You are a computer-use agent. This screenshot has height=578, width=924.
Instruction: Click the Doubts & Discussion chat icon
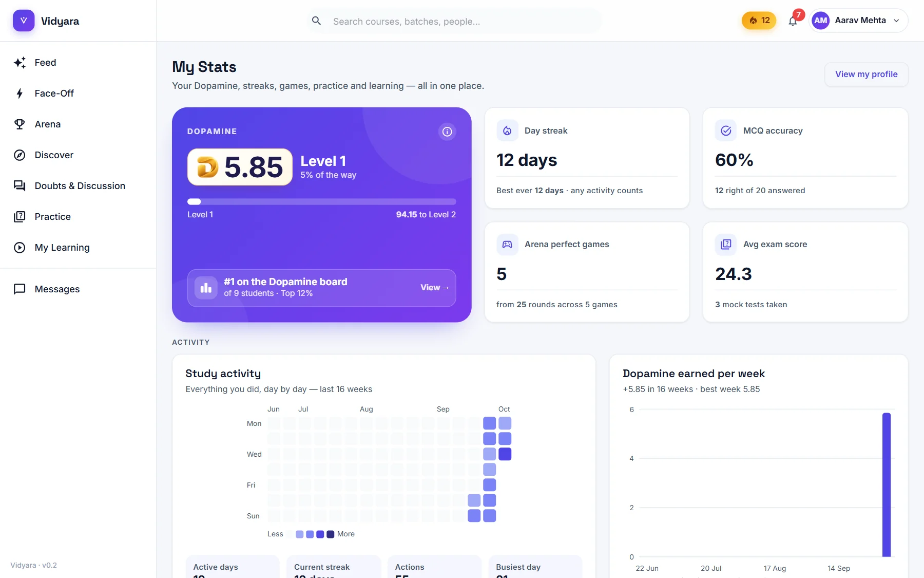click(x=20, y=186)
